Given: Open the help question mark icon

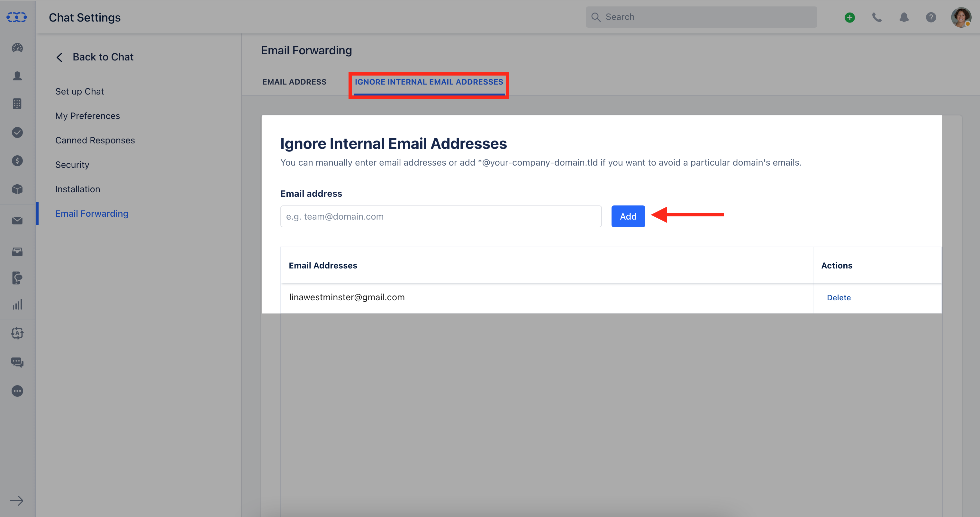Looking at the screenshot, I should tap(931, 17).
